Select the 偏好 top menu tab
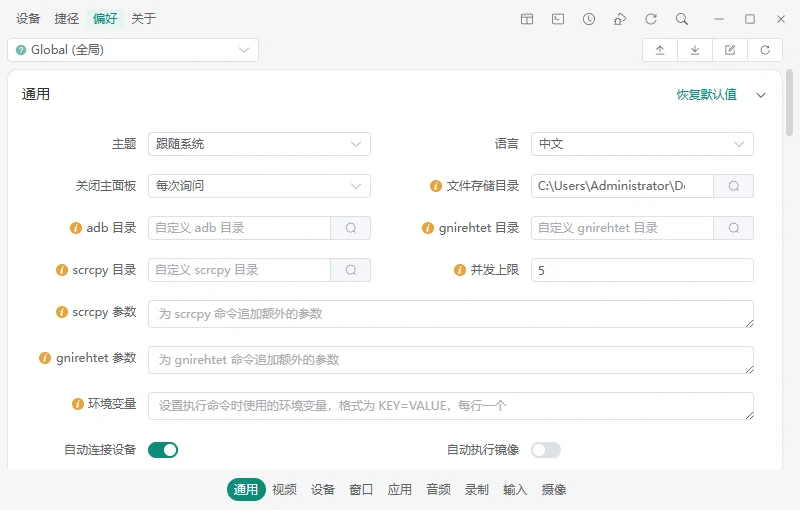This screenshot has width=800, height=510. (x=105, y=19)
